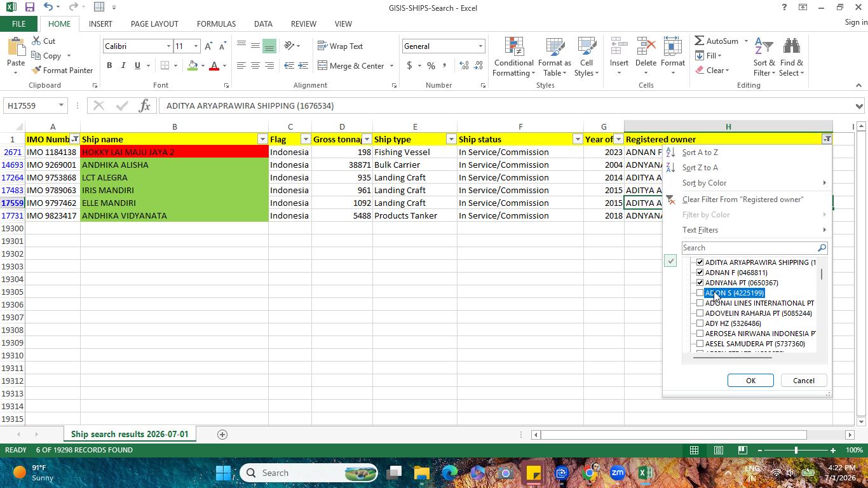The height and width of the screenshot is (488, 868).
Task: Open the Zoom app in taskbar
Action: click(617, 473)
